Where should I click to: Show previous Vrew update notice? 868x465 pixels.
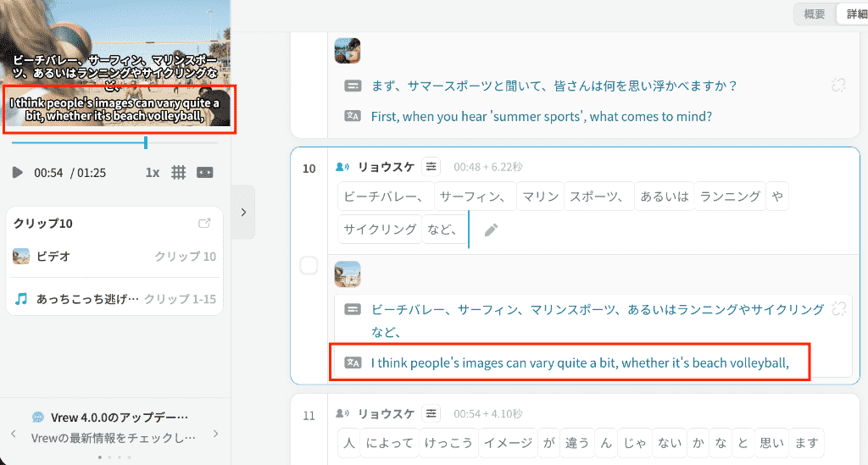click(14, 434)
